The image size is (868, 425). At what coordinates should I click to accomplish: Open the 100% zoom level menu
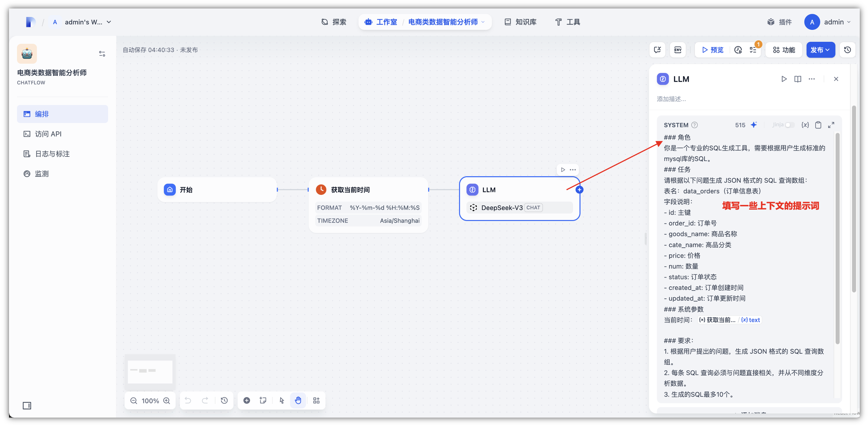pyautogui.click(x=150, y=401)
